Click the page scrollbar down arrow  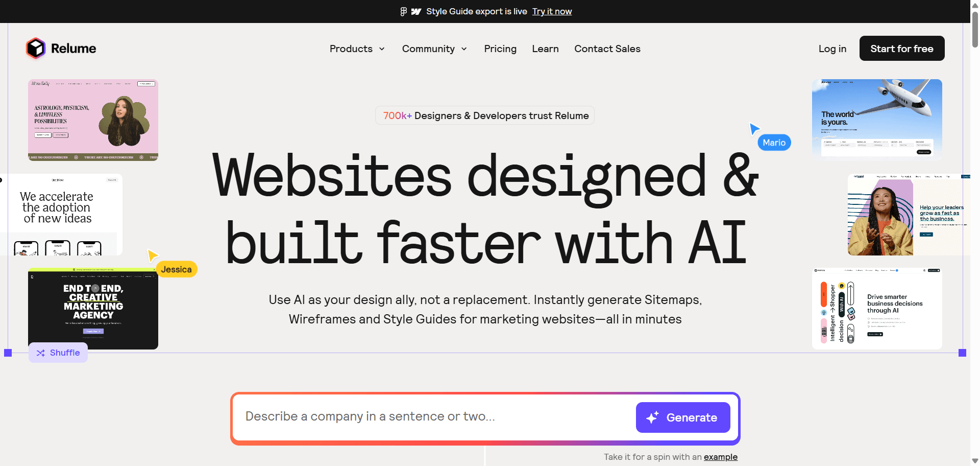pyautogui.click(x=975, y=461)
